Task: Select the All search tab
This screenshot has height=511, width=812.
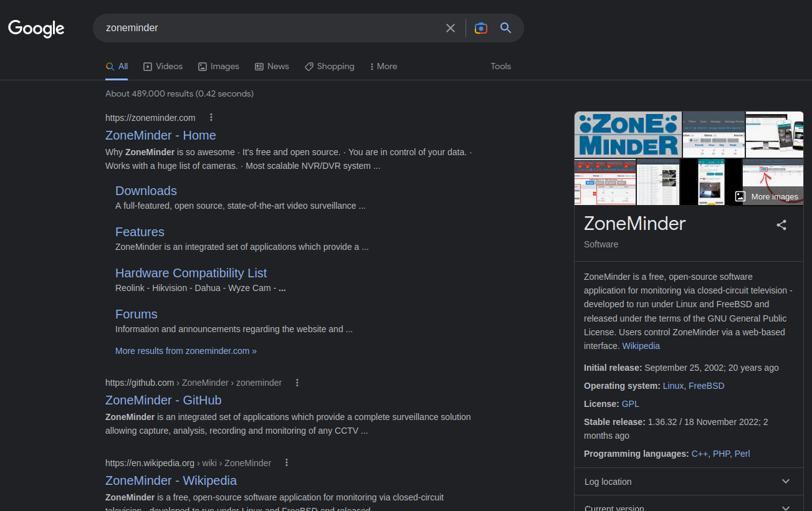Action: [117, 66]
